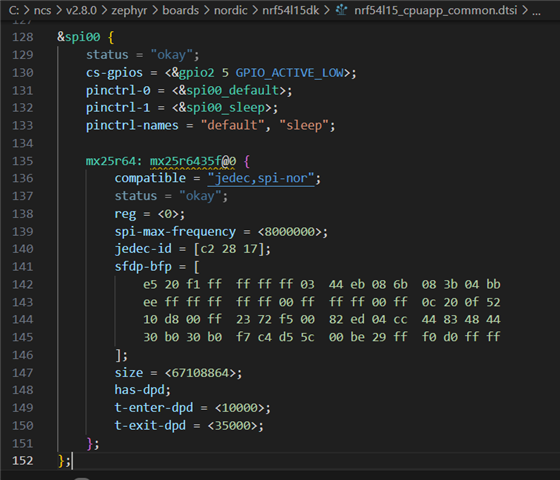Viewport: 560px width, 480px height.
Task: Open the ncs breadcrumb folder
Action: tap(42, 10)
